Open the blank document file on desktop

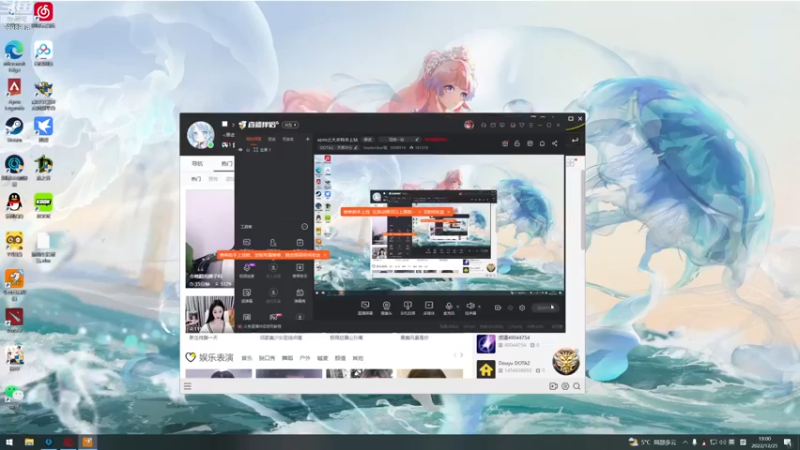point(43,247)
